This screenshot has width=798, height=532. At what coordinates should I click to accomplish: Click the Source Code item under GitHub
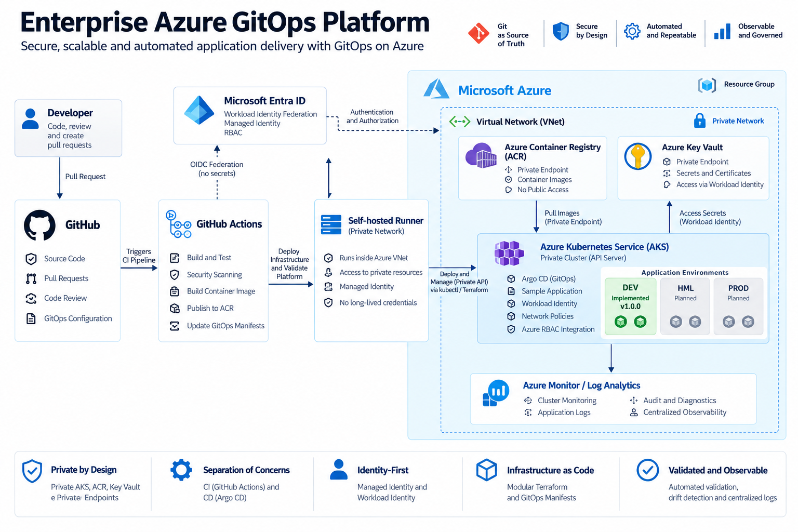55,259
